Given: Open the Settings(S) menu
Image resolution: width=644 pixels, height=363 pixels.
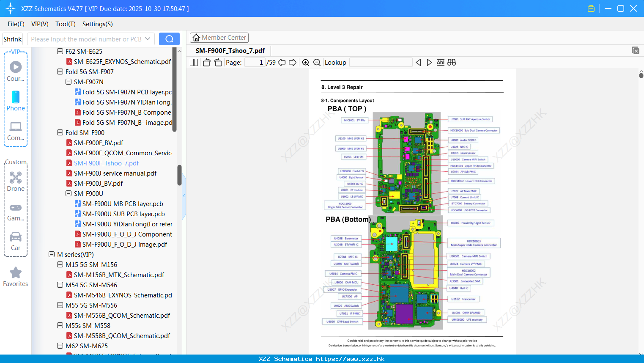Looking at the screenshot, I should (98, 24).
